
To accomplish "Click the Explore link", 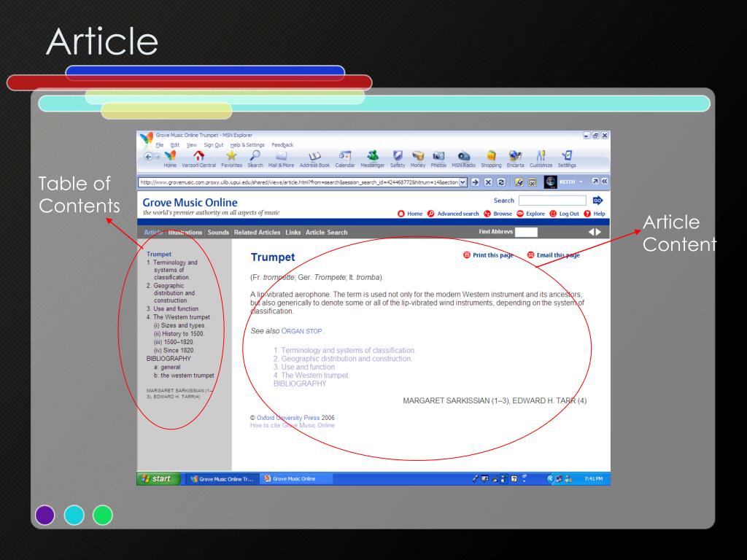I will [x=531, y=214].
